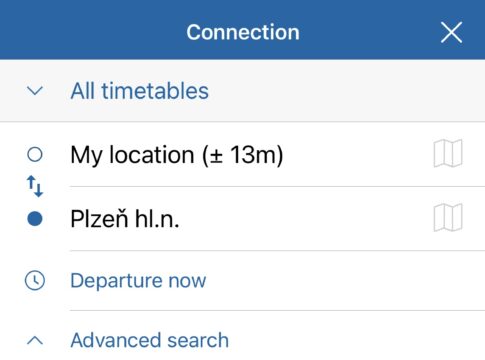Toggle the Advanced search section label
The height and width of the screenshot is (360, 485).
[x=150, y=340]
